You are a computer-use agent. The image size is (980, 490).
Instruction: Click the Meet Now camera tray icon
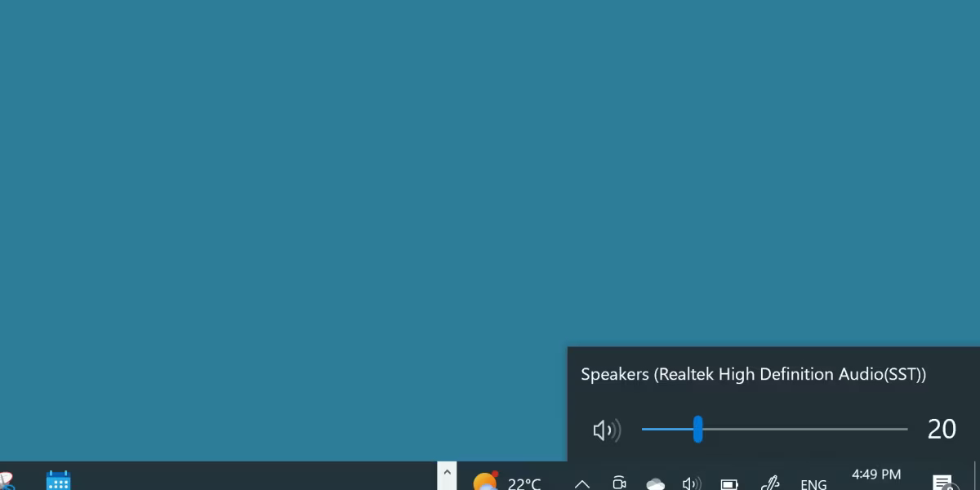(x=619, y=483)
